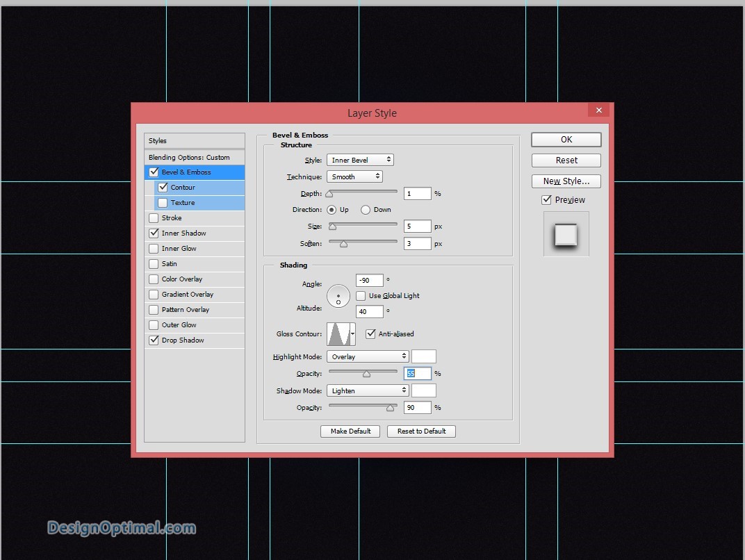The height and width of the screenshot is (560, 745).
Task: Uncheck the Contour checkbox
Action: [x=163, y=187]
